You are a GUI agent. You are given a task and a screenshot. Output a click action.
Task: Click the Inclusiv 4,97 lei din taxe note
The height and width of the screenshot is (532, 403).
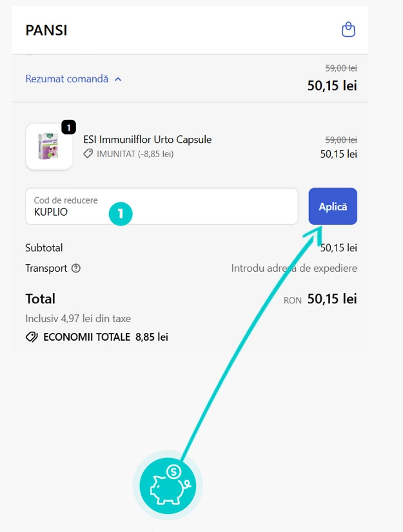click(78, 318)
